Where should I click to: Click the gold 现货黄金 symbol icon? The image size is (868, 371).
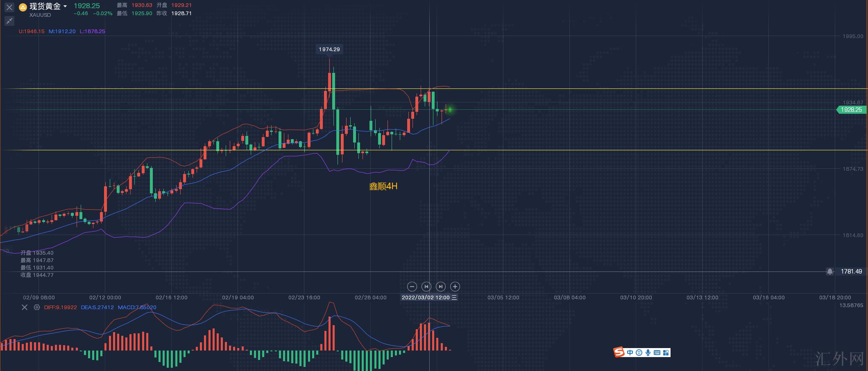[23, 7]
